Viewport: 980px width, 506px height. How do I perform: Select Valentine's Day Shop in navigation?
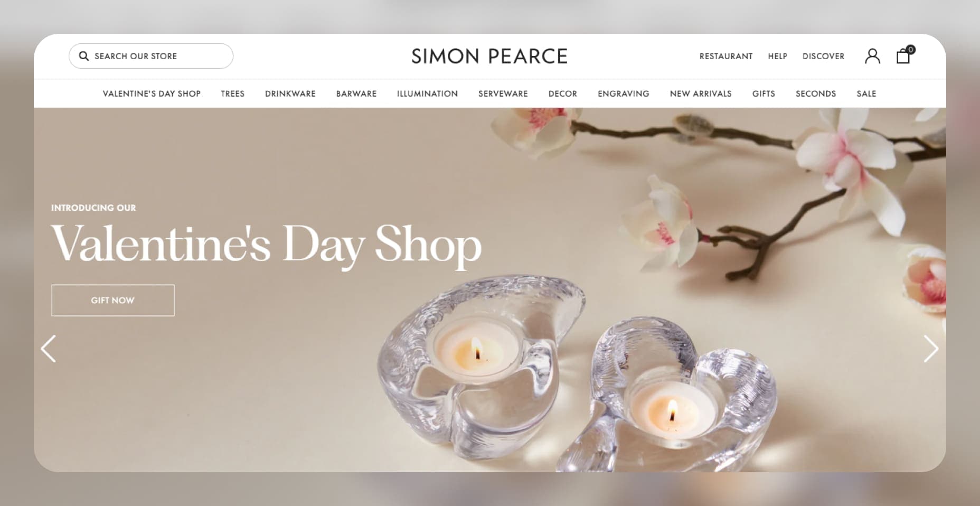coord(152,93)
